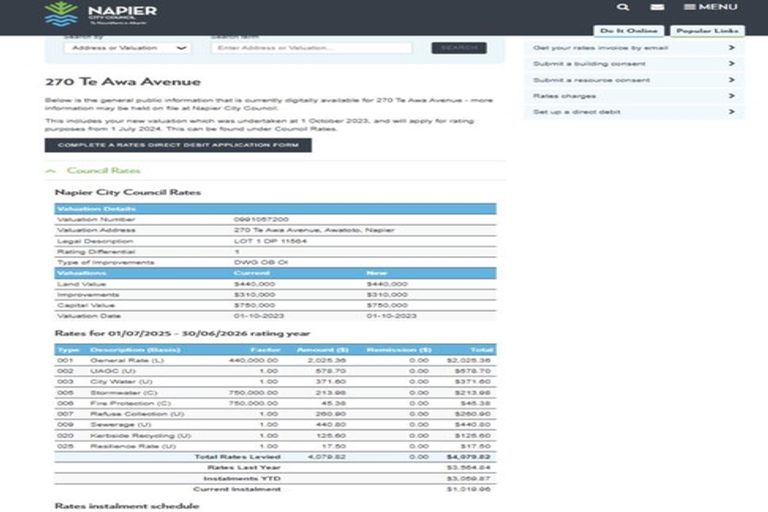Image resolution: width=768 pixels, height=512 pixels.
Task: Click the Enter Address or Valuation field
Action: tap(312, 48)
